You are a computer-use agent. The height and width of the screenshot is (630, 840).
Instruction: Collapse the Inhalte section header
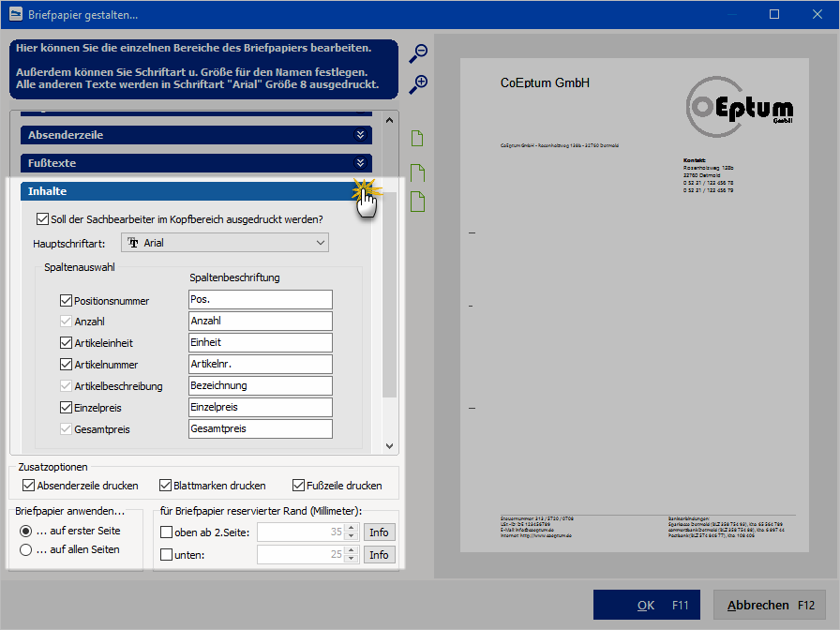click(196, 191)
